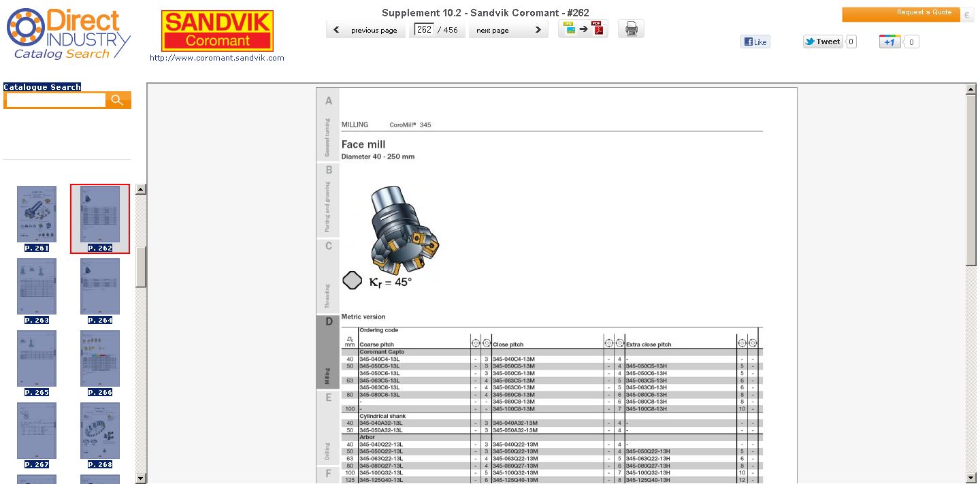Click the thumbnail list scroll-down arrow
980x484 pixels.
[x=141, y=479]
